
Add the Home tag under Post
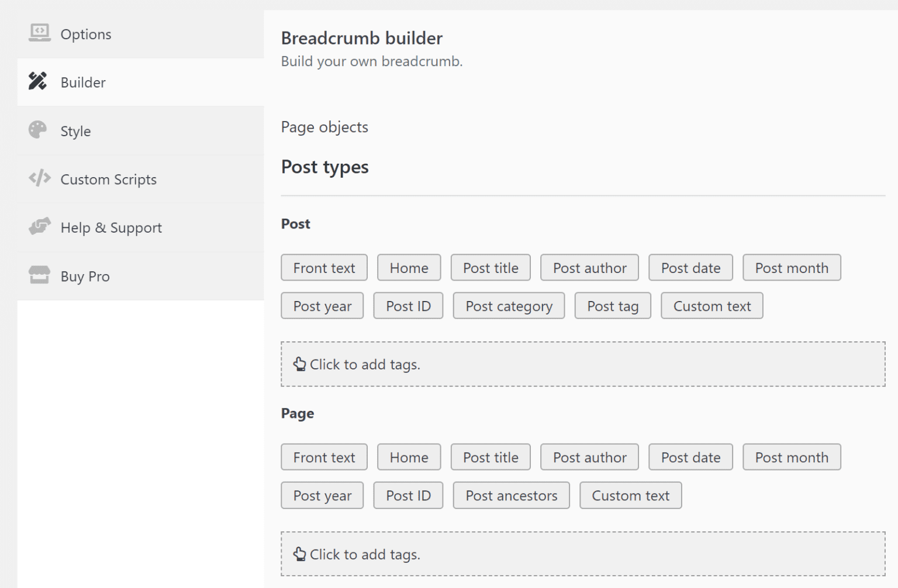(409, 267)
